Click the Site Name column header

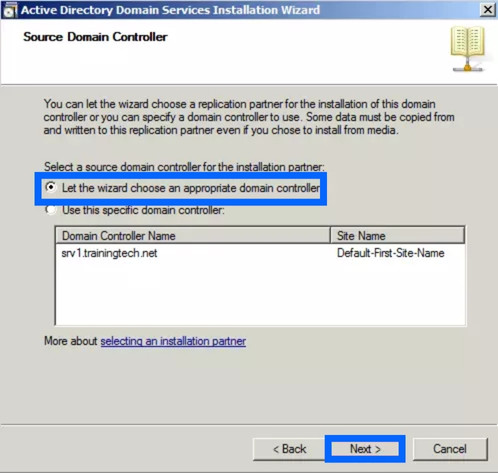397,236
